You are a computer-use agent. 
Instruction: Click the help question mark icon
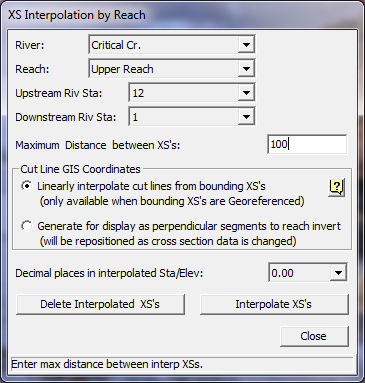pos(336,187)
